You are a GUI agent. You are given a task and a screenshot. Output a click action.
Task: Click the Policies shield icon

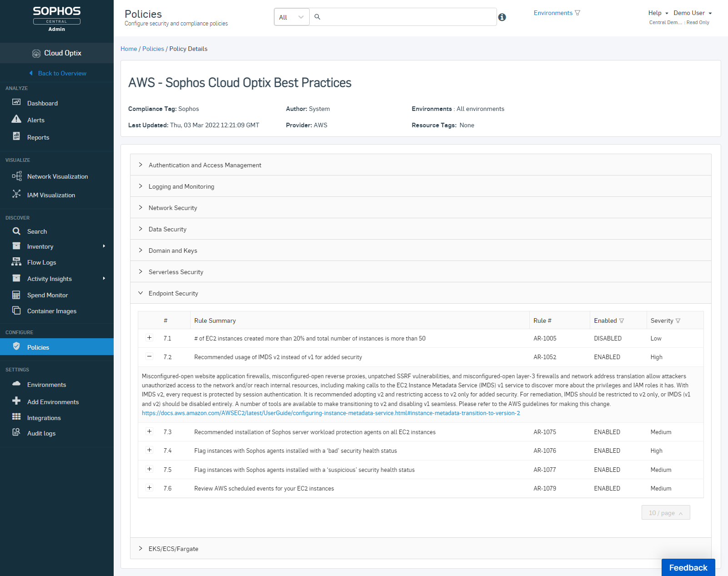[16, 346]
